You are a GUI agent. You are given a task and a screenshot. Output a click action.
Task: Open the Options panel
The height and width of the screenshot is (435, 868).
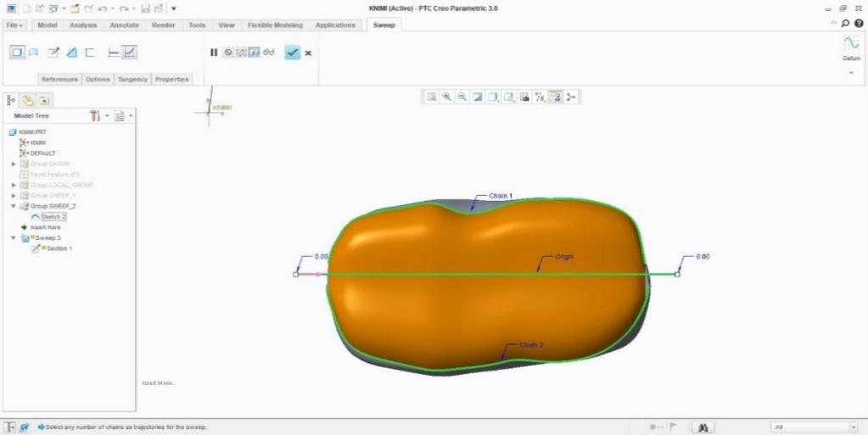(x=98, y=79)
